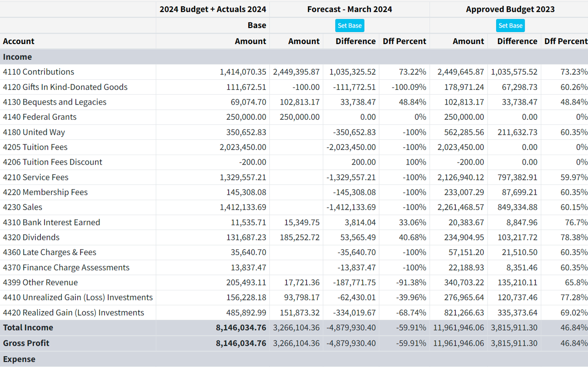This screenshot has height=367, width=588.
Task: Select the 4220 Membership Fees account
Action: click(45, 192)
